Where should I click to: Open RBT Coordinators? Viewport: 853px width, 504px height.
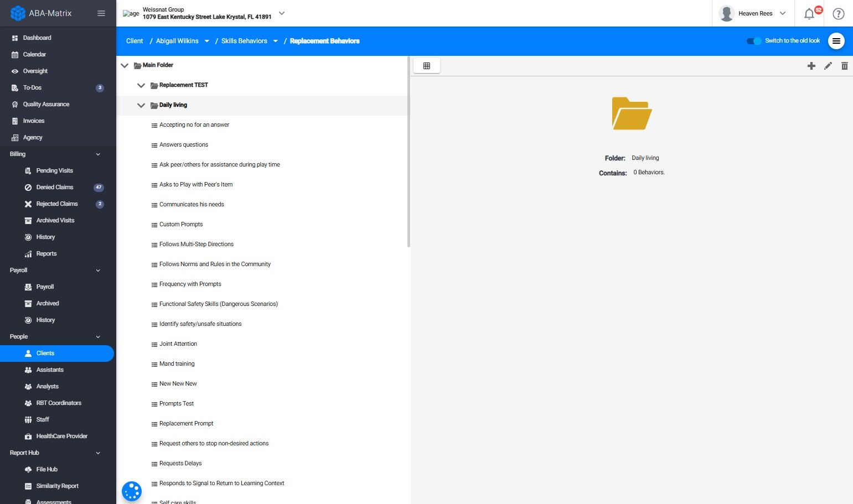59,403
